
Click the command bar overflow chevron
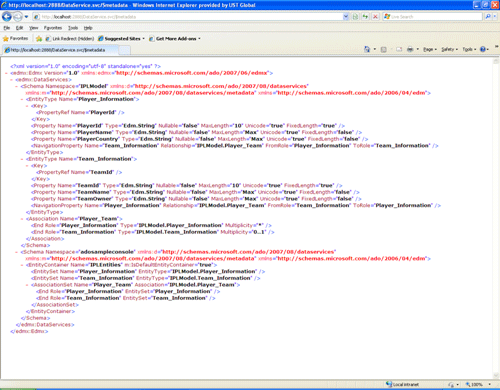click(497, 47)
